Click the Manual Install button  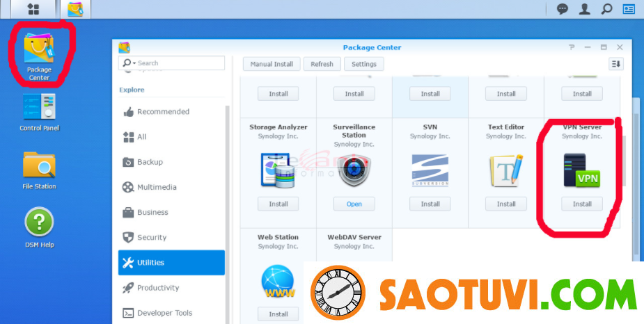click(x=272, y=64)
